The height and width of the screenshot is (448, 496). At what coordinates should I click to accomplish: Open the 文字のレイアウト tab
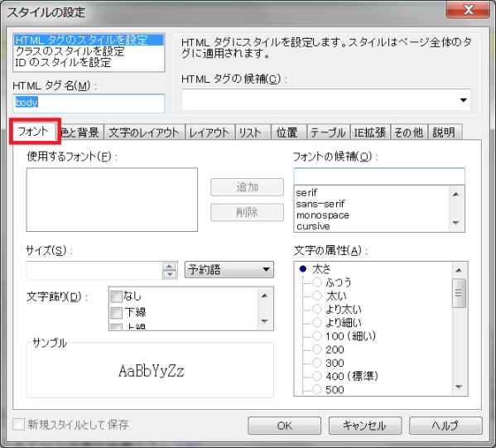click(144, 132)
